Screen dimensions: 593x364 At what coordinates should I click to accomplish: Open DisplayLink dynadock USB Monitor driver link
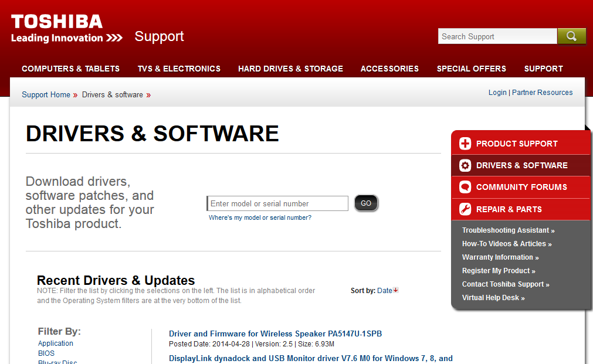310,358
